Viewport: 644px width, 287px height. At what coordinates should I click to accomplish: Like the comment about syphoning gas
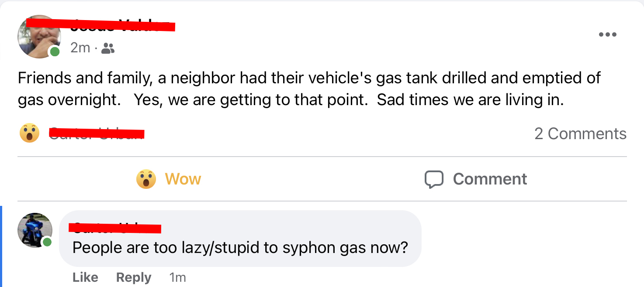tap(85, 277)
